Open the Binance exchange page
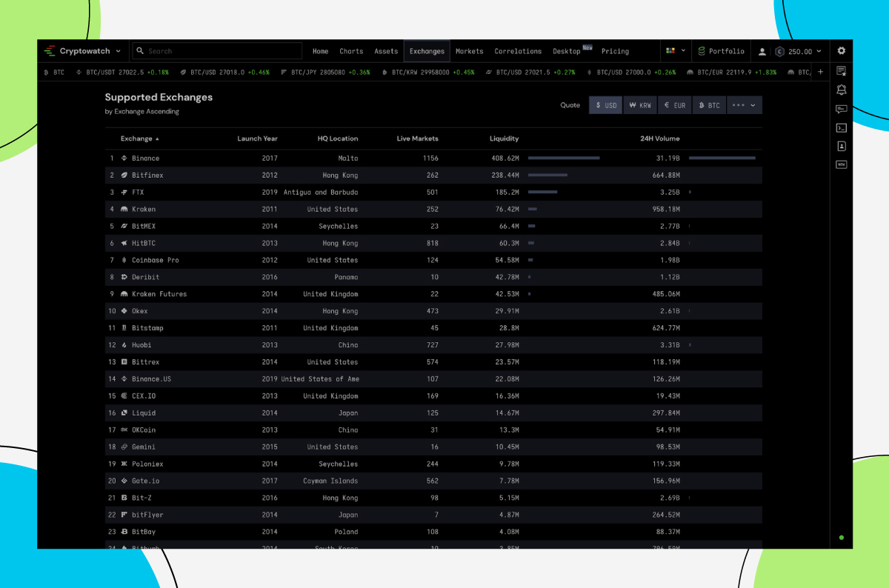The width and height of the screenshot is (889, 588). 144,158
